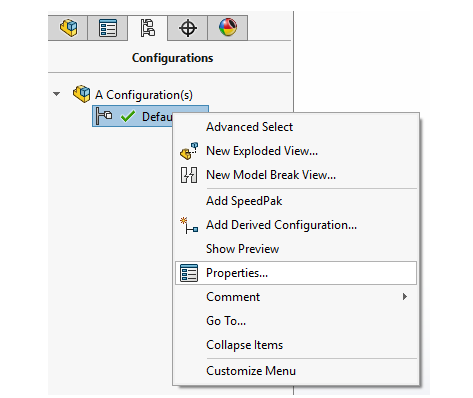This screenshot has width=473, height=398.
Task: Choose Advanced Select from context menu
Action: coord(249,127)
